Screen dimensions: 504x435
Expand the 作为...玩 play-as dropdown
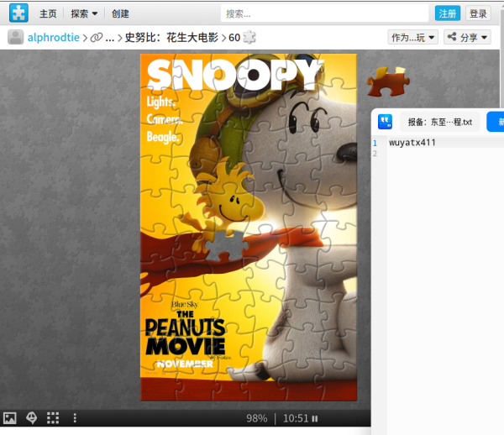point(412,37)
